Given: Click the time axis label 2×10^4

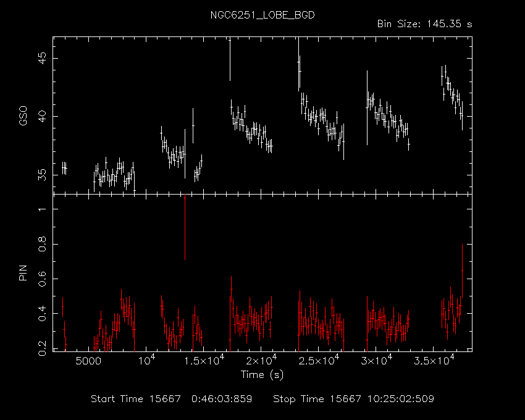Looking at the screenshot, I should (x=262, y=360).
